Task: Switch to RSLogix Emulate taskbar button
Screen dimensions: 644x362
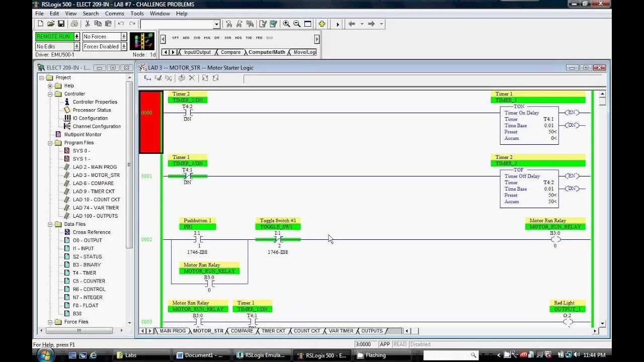Action: pyautogui.click(x=262, y=355)
